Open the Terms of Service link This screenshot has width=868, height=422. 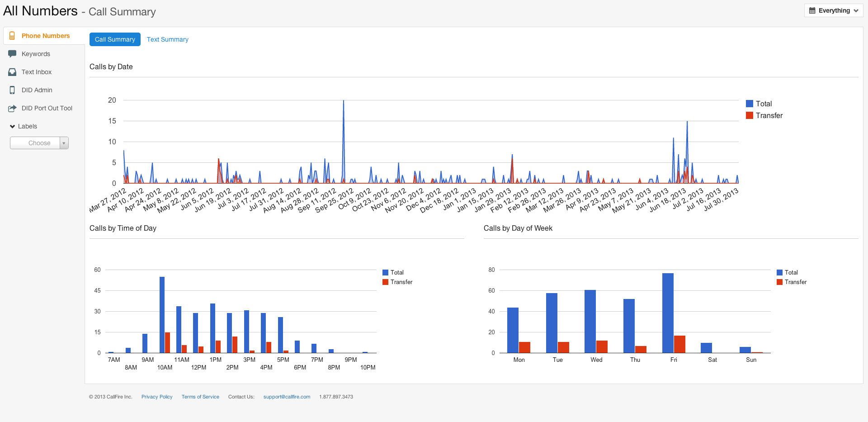click(200, 397)
